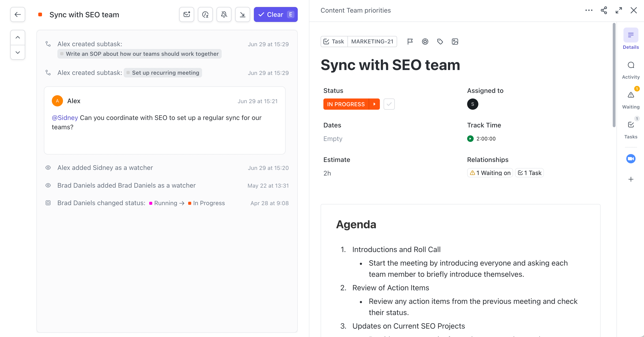This screenshot has width=644, height=337.
Task: Open the IN PROGRESS status dropdown
Action: click(x=374, y=104)
